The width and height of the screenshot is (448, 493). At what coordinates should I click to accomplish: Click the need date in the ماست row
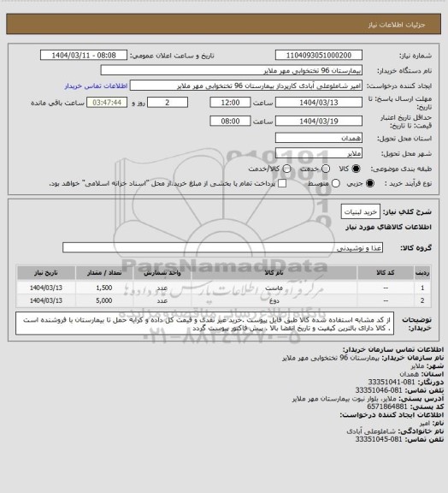click(x=46, y=288)
